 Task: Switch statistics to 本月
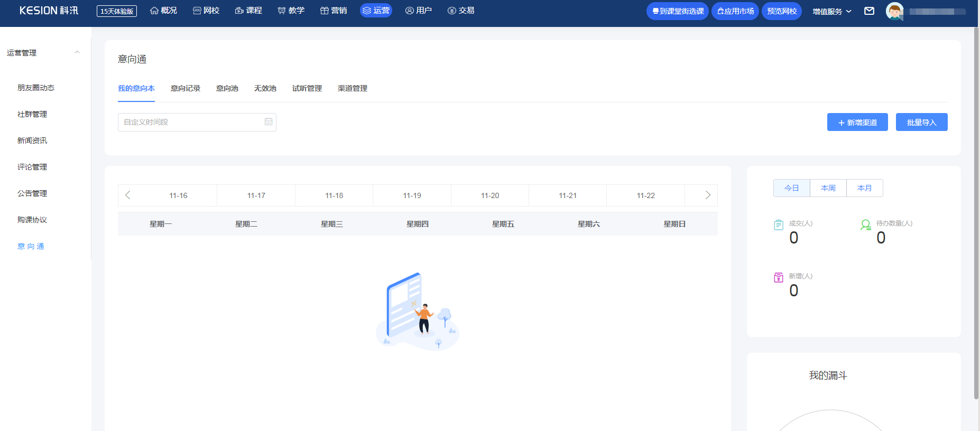coord(864,188)
